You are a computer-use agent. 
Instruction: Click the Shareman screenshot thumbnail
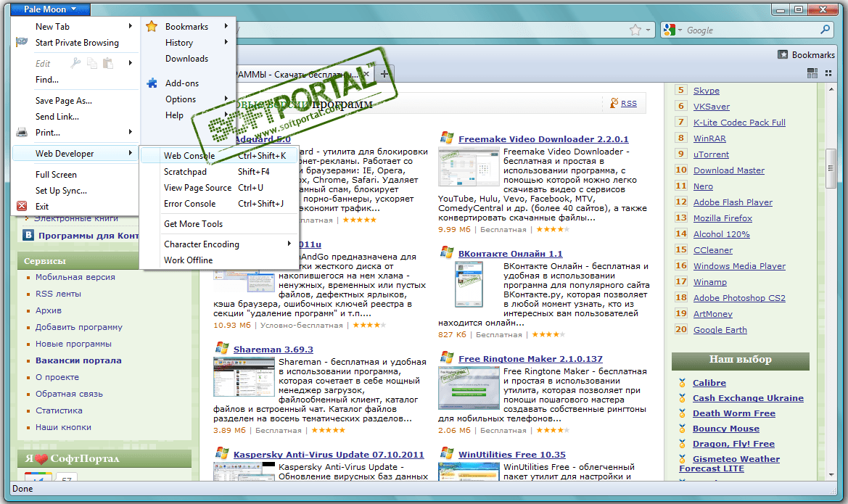(244, 378)
